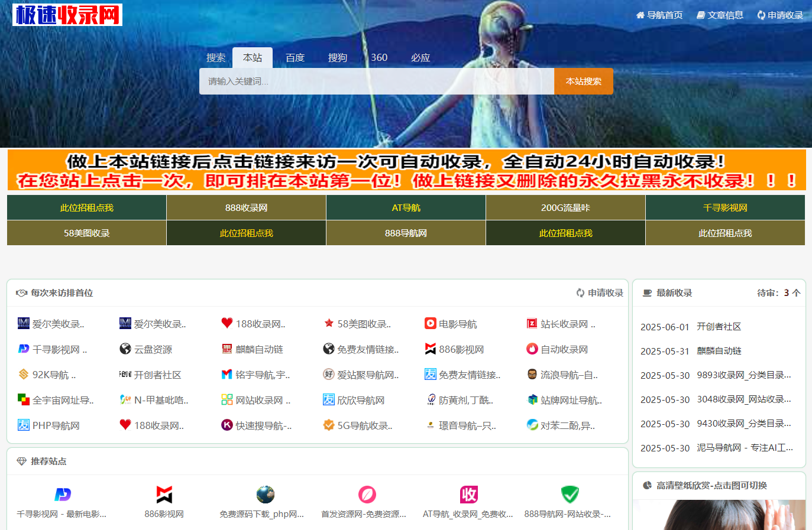Open recommended site AT导航_收录网_免费收
The width and height of the screenshot is (812, 530).
(x=468, y=503)
